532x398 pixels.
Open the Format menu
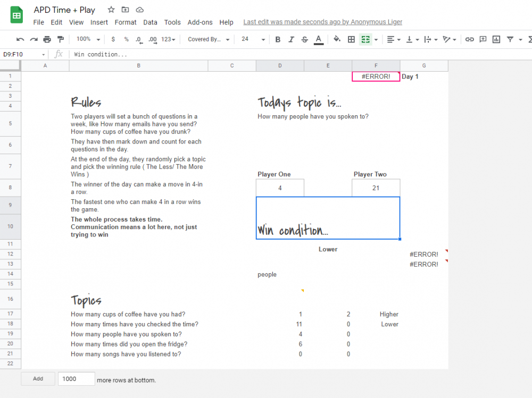click(x=126, y=22)
